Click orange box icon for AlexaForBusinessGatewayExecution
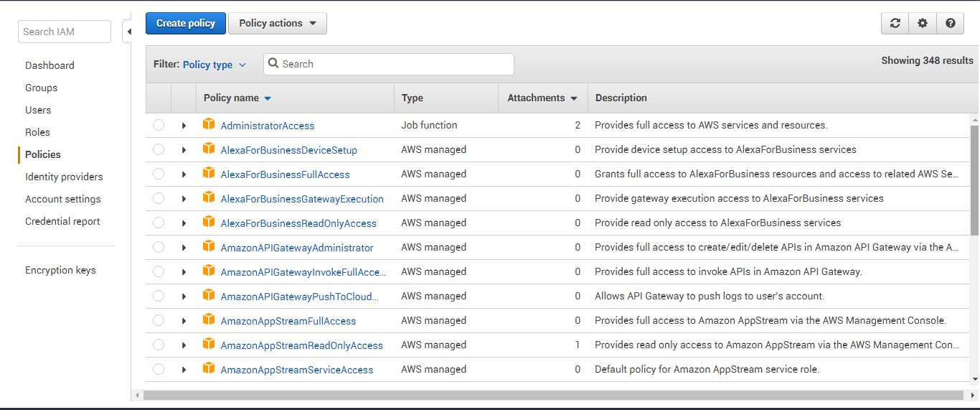Image resolution: width=980 pixels, height=410 pixels. [x=209, y=197]
